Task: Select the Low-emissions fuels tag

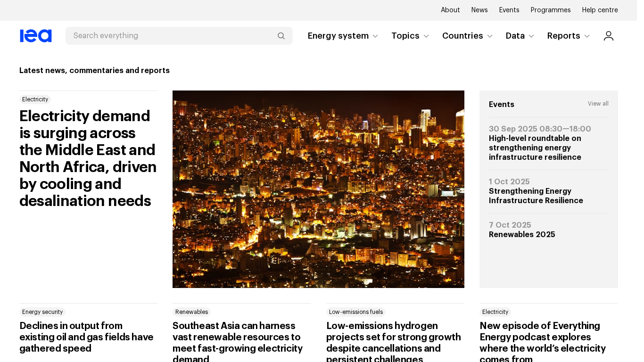Action: click(356, 312)
